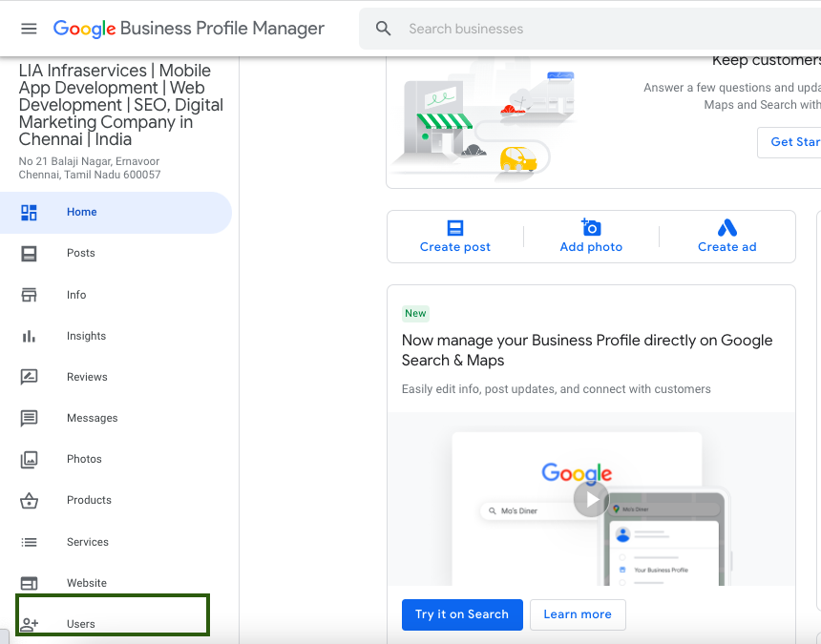Open the Insights menu item
The height and width of the screenshot is (644, 821).
116,336
